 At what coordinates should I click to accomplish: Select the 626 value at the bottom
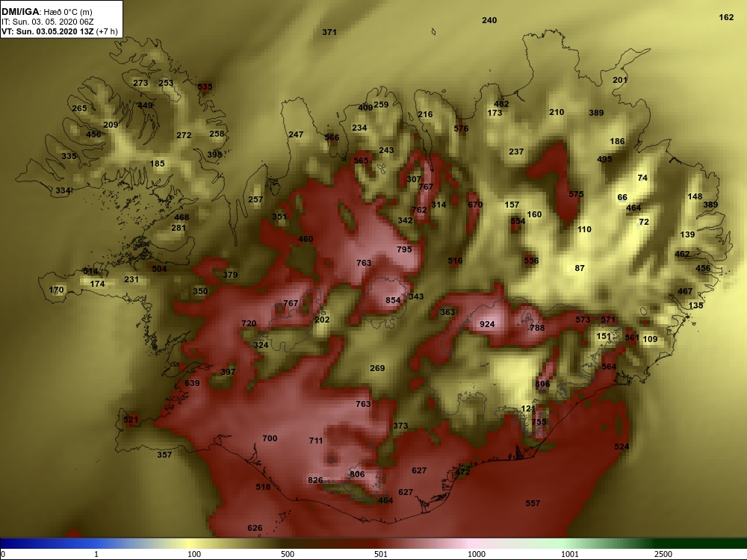click(255, 528)
